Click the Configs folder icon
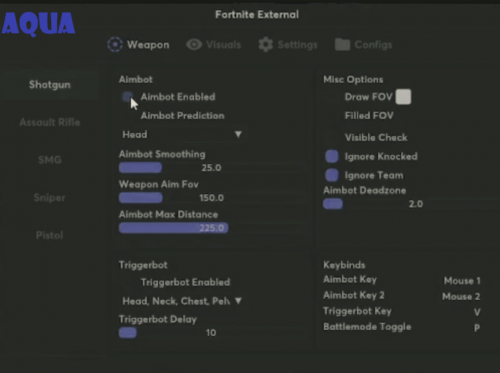 (x=342, y=44)
